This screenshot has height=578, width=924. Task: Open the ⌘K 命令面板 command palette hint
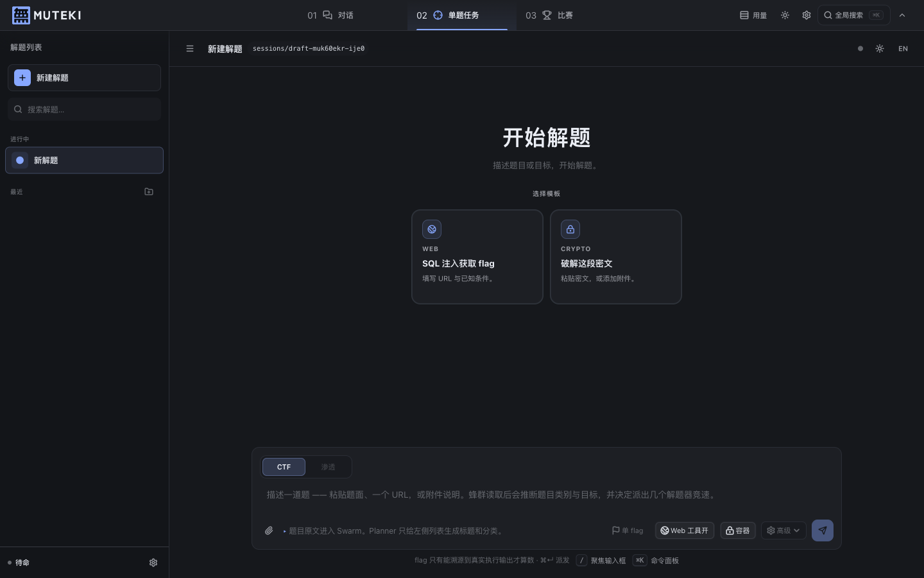click(656, 561)
